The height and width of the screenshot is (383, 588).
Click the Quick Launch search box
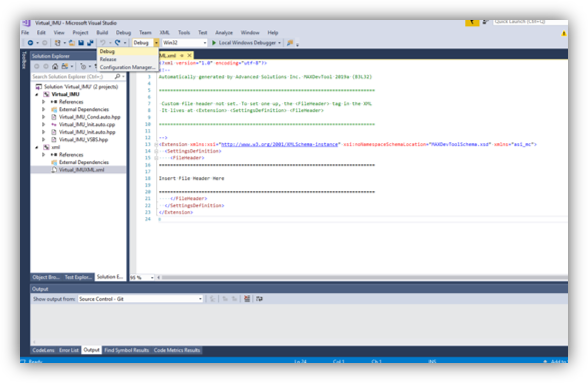coord(530,22)
